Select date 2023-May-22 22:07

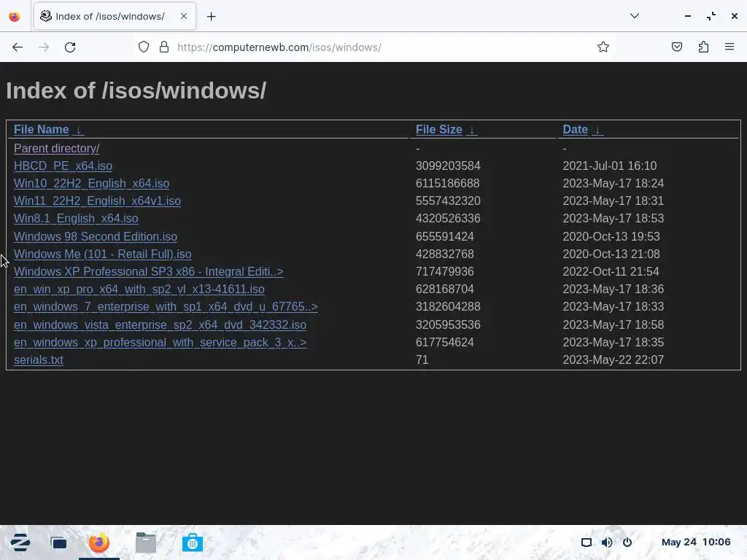(x=613, y=360)
